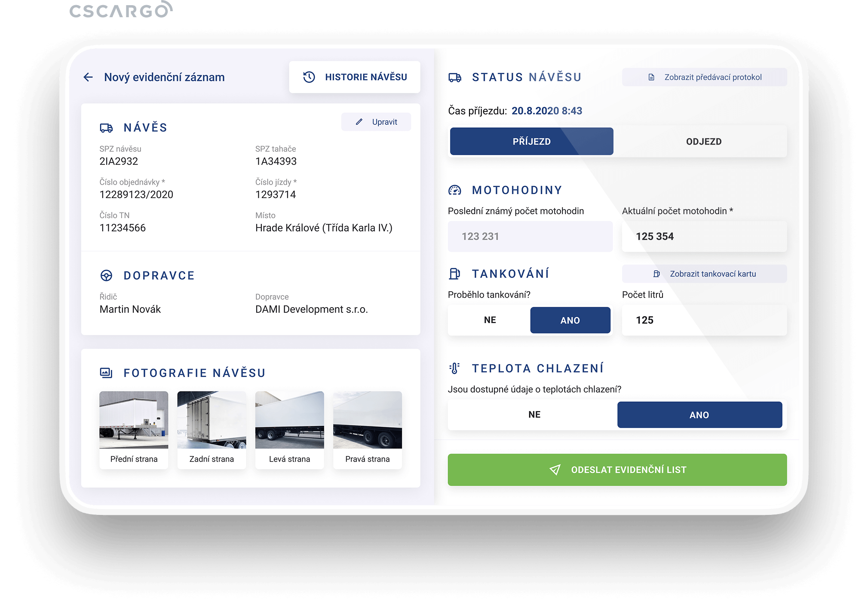
Task: Click the back arrow icon
Action: click(x=88, y=77)
